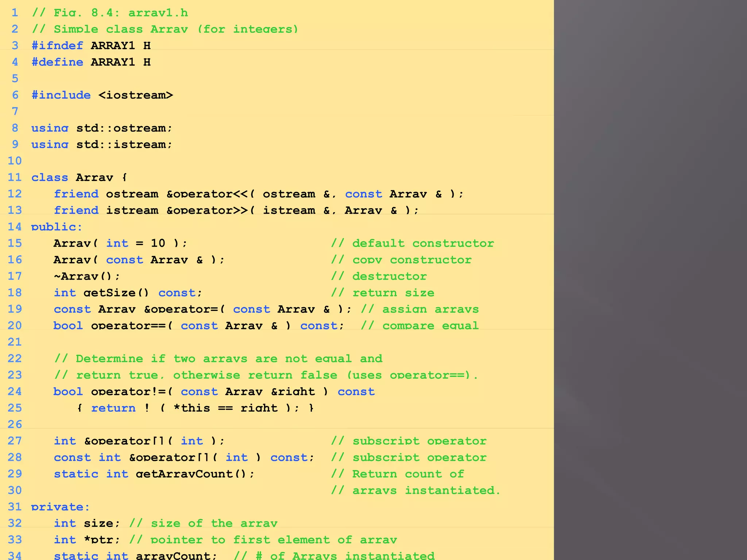The height and width of the screenshot is (560, 747).
Task: Click the '#include <iostream>' line
Action: coord(102,95)
